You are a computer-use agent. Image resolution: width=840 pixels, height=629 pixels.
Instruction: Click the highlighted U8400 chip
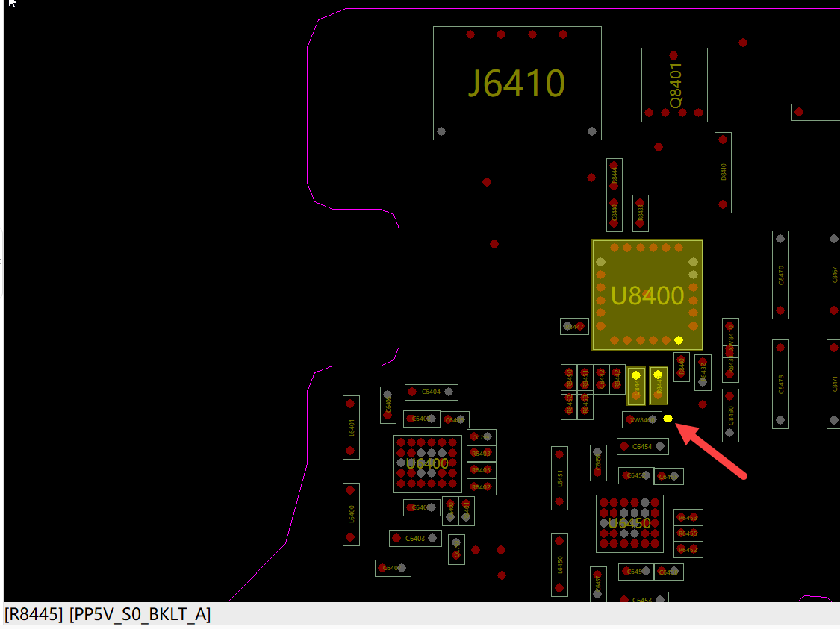pos(647,295)
